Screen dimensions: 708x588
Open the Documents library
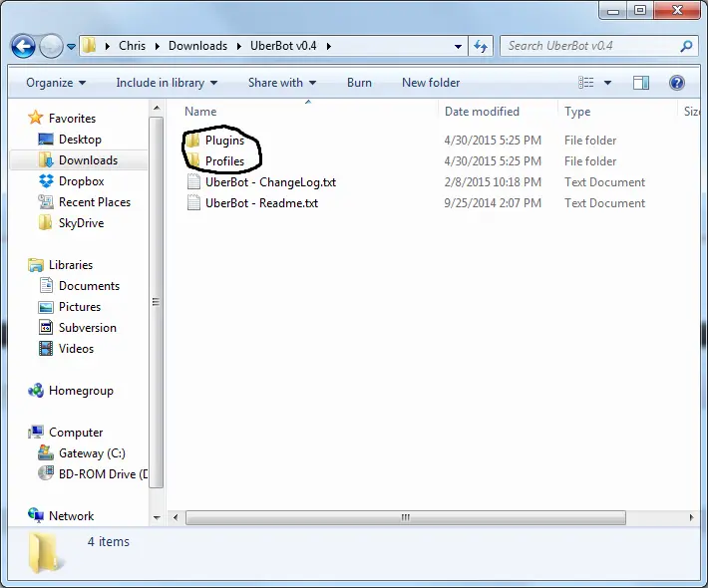click(x=89, y=286)
